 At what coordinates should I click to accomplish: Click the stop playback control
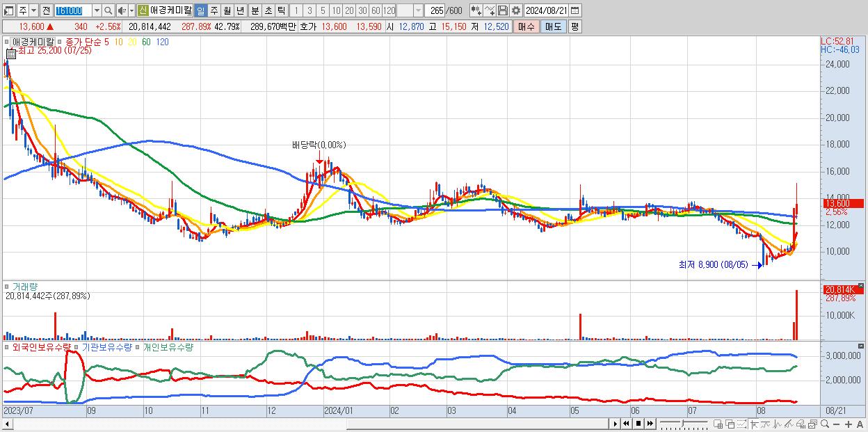[638, 424]
